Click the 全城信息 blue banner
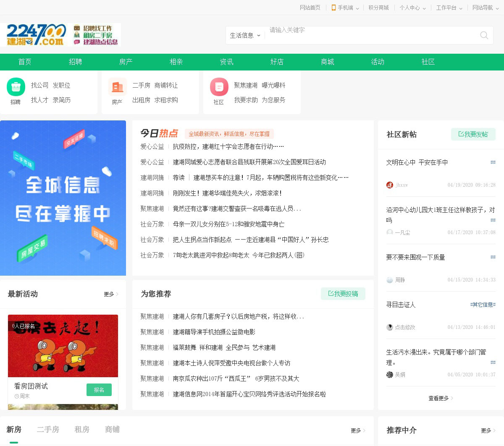The image size is (504, 446). (x=63, y=198)
